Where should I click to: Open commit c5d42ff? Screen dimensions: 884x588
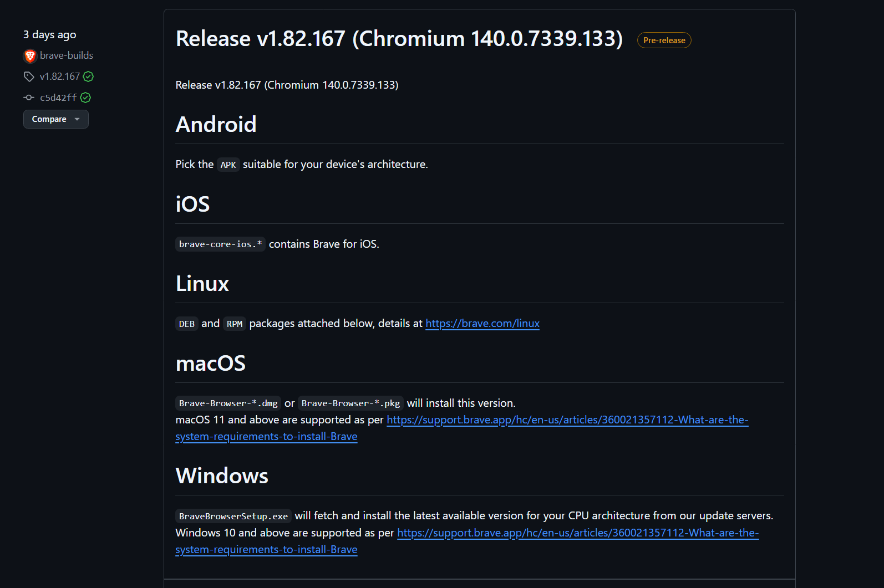tap(58, 98)
